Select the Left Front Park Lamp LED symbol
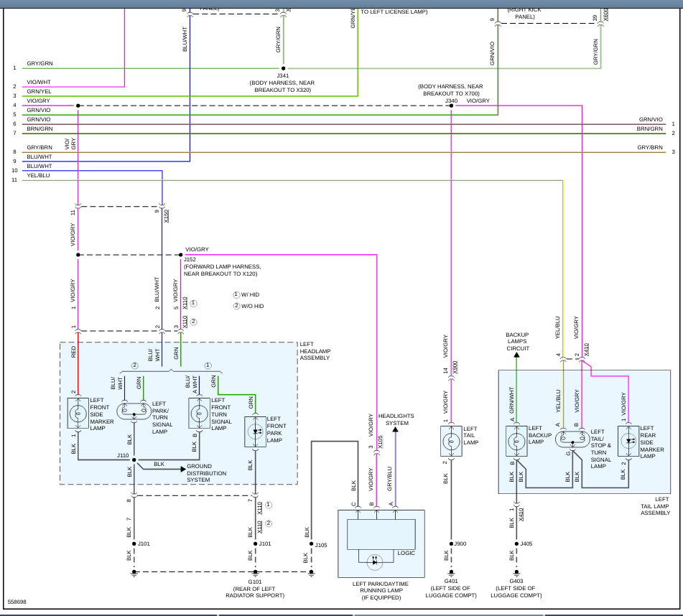Screen dimensions: 683x616 (255, 432)
